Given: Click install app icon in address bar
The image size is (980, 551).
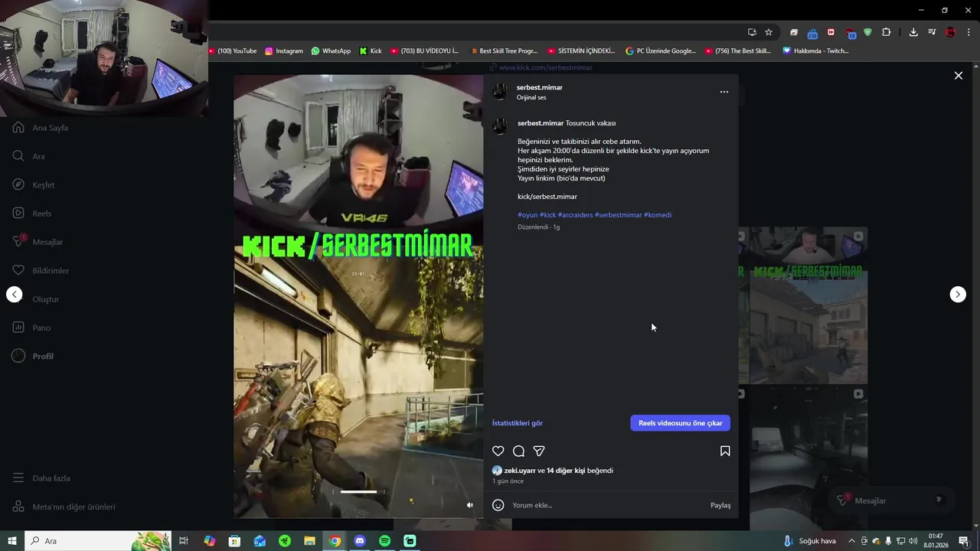Looking at the screenshot, I should click(x=752, y=32).
